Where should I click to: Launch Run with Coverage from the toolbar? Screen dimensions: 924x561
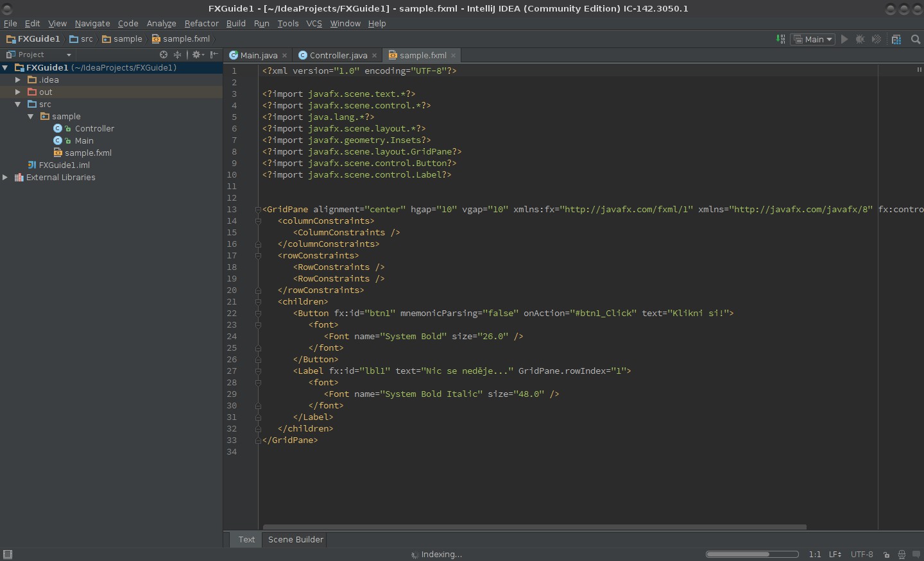click(x=877, y=39)
